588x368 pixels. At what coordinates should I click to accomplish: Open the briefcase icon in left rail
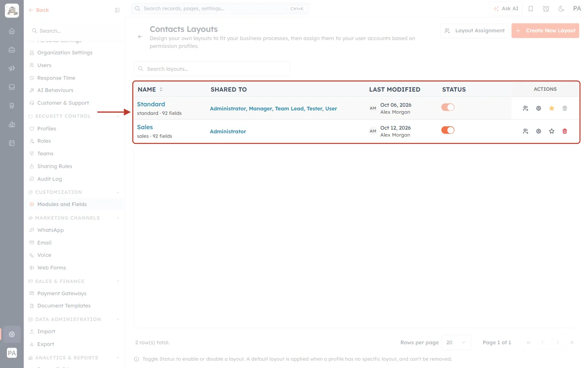pos(12,50)
